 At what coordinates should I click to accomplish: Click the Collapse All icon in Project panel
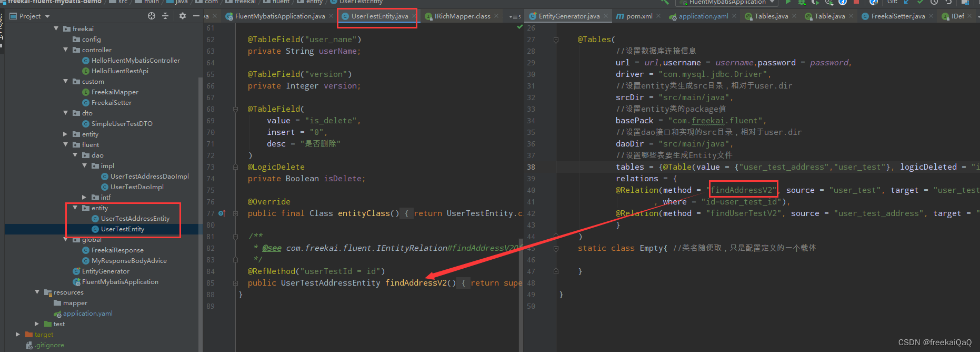[165, 16]
